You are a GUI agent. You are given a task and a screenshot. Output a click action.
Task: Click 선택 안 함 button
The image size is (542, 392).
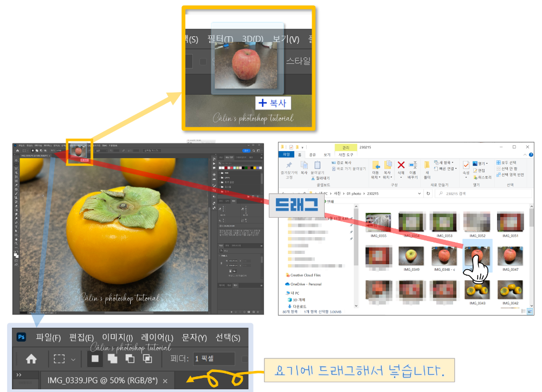[x=507, y=169]
